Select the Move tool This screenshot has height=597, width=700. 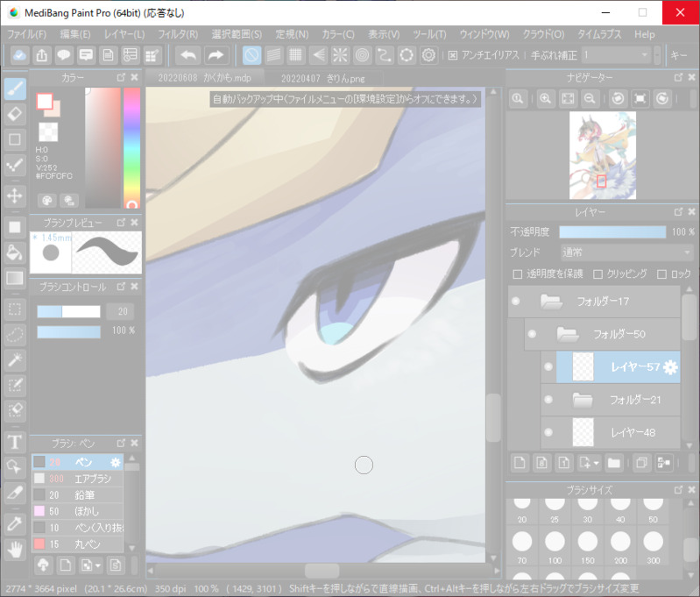tap(15, 195)
